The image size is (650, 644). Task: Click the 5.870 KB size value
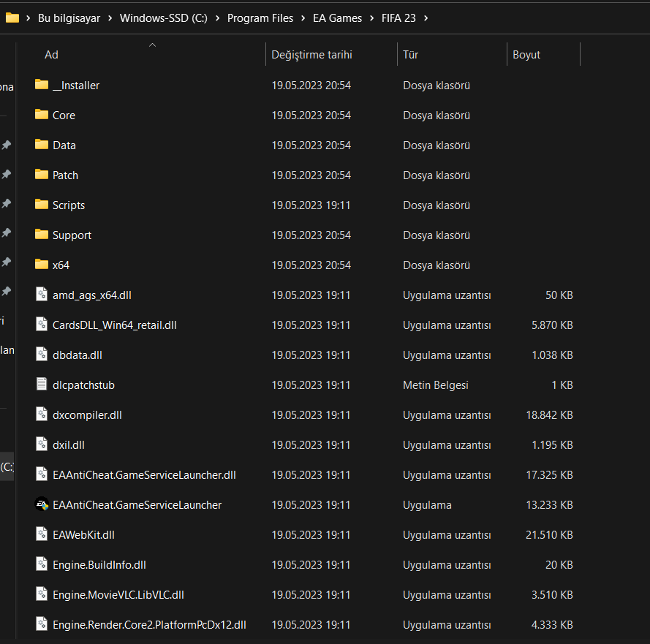tap(552, 325)
